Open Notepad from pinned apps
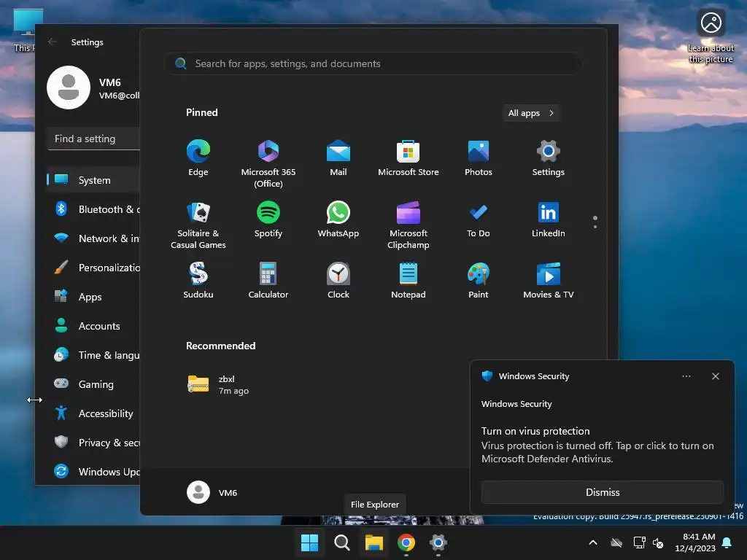 pos(409,281)
